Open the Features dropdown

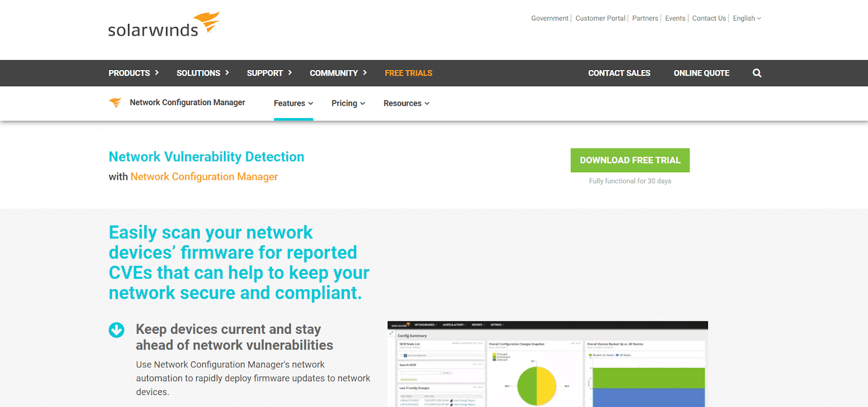pyautogui.click(x=293, y=104)
